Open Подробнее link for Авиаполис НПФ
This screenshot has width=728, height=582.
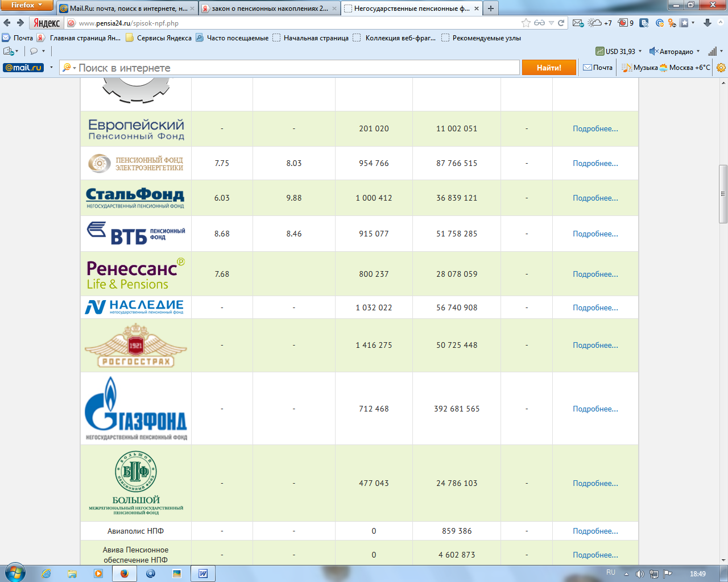tap(595, 531)
